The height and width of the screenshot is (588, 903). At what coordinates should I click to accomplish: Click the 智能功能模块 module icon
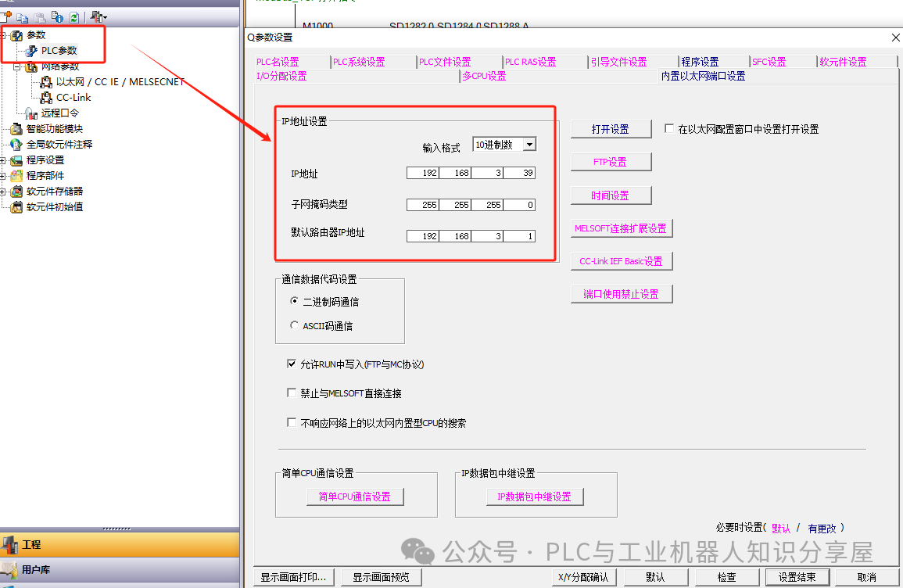tap(16, 129)
